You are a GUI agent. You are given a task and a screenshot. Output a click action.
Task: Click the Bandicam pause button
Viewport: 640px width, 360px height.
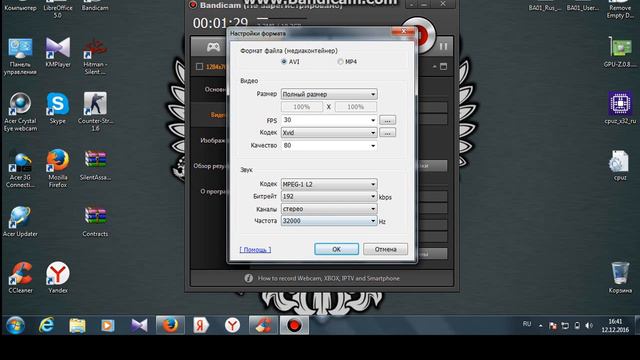click(443, 47)
